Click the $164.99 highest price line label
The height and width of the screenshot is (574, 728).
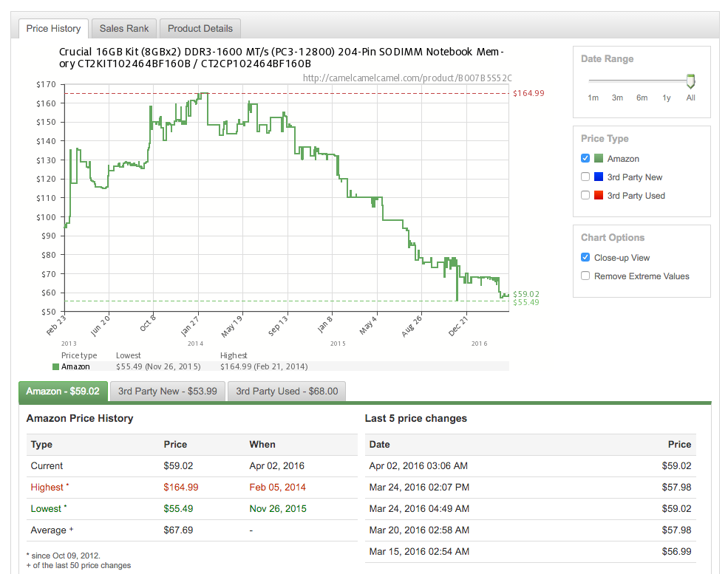[528, 93]
